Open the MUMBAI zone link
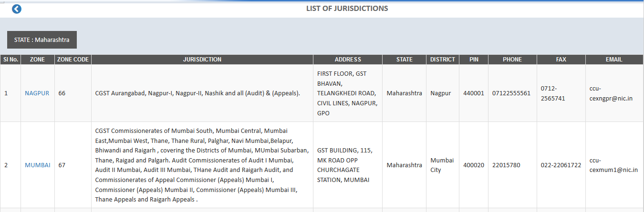The image size is (644, 212). pos(37,165)
